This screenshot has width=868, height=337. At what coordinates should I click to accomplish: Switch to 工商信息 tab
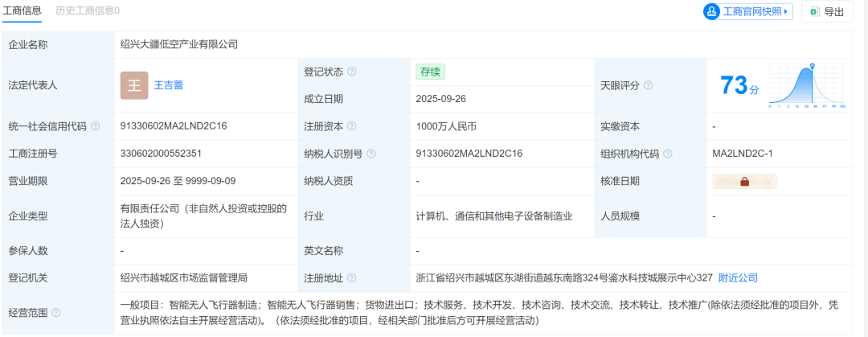[23, 10]
